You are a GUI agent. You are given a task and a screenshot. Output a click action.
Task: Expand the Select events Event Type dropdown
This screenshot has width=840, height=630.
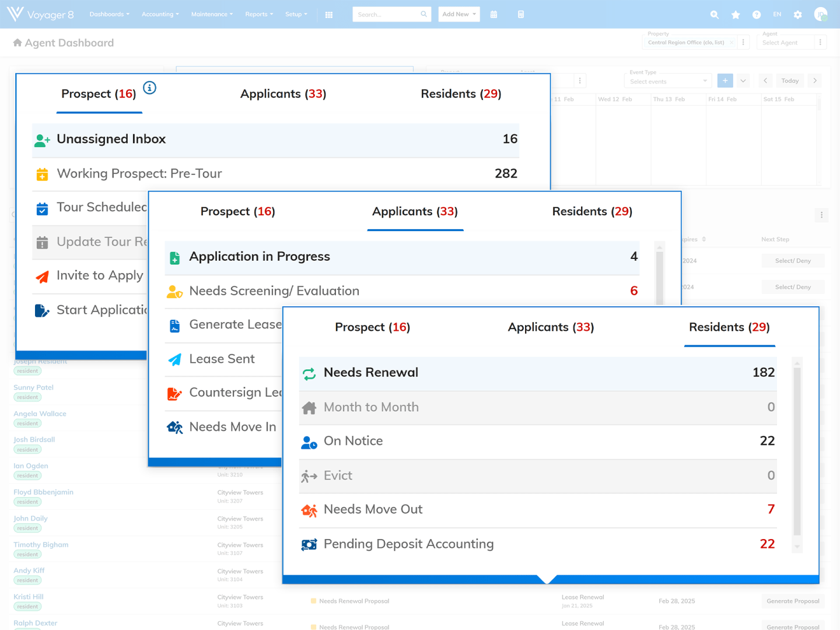pyautogui.click(x=668, y=81)
